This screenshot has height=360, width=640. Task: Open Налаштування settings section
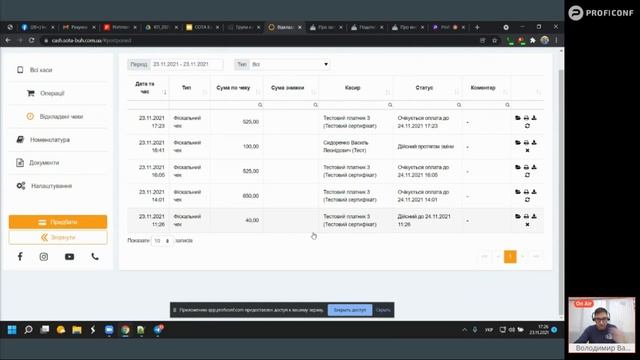(x=51, y=186)
